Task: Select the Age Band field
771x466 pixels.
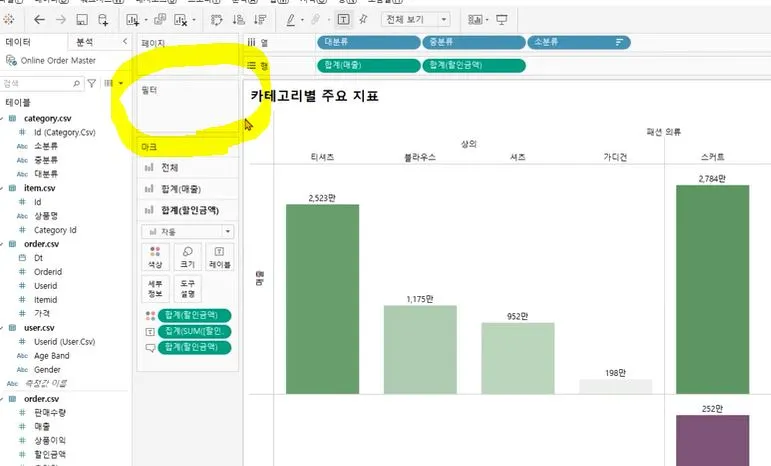Action: click(x=52, y=356)
